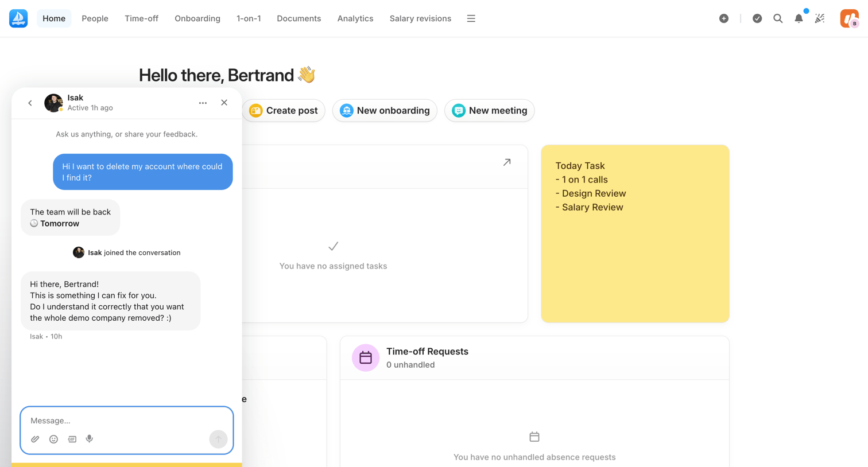868x467 pixels.
Task: Go to the Documents tab
Action: click(x=299, y=18)
